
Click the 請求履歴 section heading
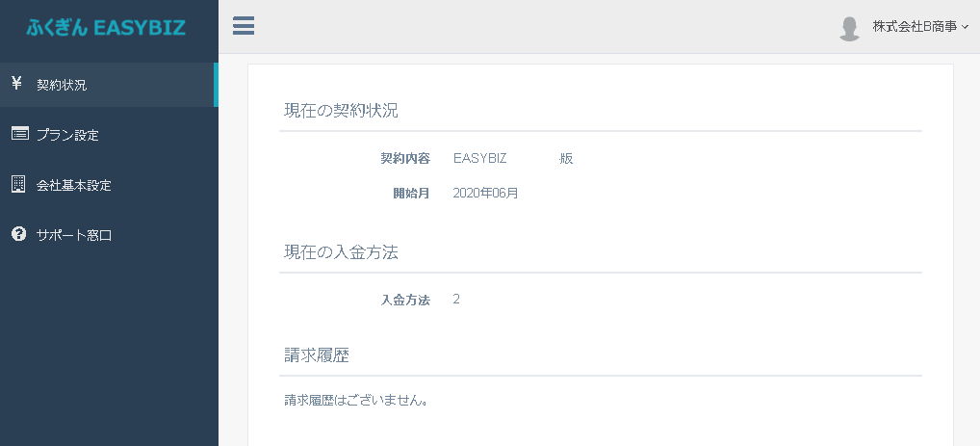pos(316,354)
